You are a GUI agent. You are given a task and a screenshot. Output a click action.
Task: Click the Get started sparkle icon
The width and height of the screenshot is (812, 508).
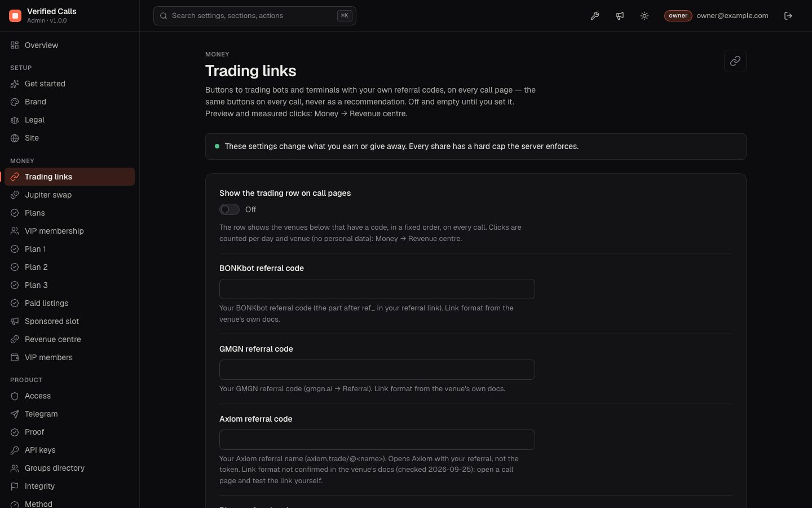(x=15, y=84)
